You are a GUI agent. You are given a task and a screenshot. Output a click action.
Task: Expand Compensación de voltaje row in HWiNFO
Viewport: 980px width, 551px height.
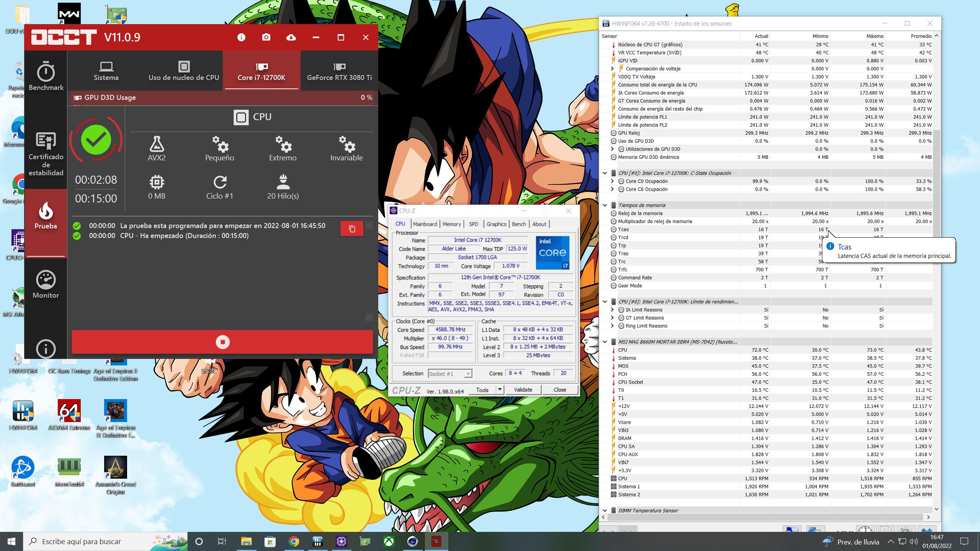click(612, 68)
